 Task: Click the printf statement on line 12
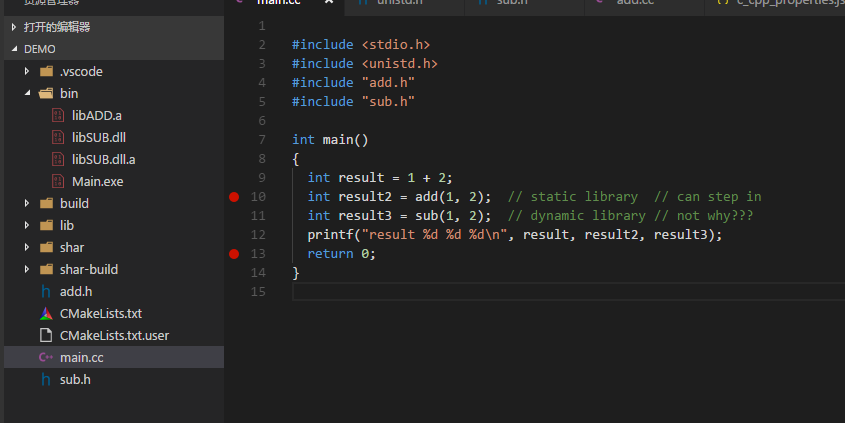pos(515,235)
